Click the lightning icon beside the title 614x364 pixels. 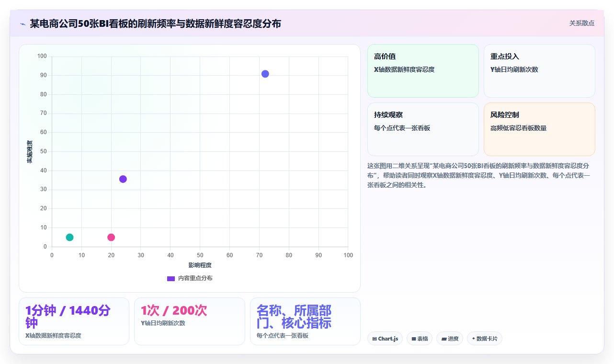[x=23, y=23]
